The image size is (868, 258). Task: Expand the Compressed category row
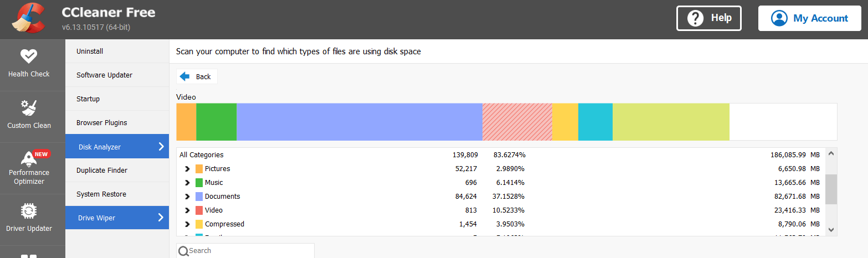(x=187, y=224)
